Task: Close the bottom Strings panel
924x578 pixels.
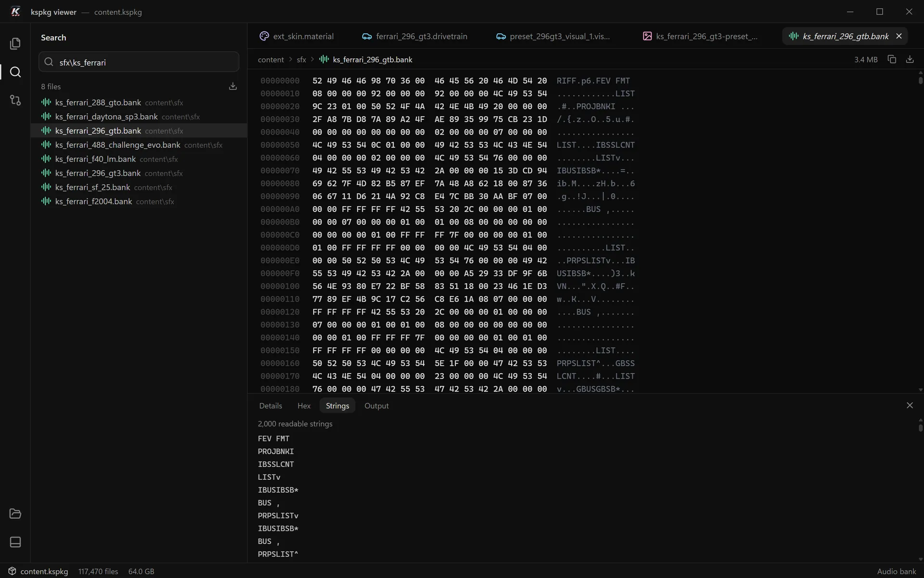Action: pos(910,406)
